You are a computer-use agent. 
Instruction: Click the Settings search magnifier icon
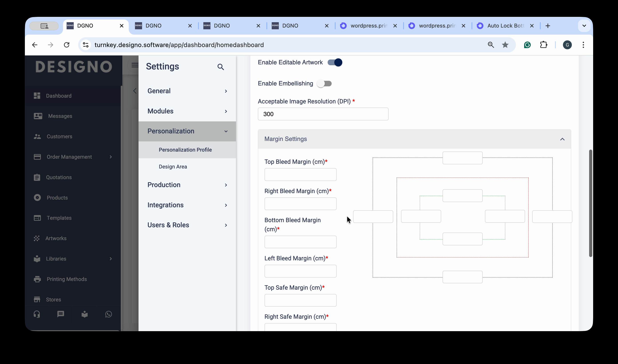point(220,67)
